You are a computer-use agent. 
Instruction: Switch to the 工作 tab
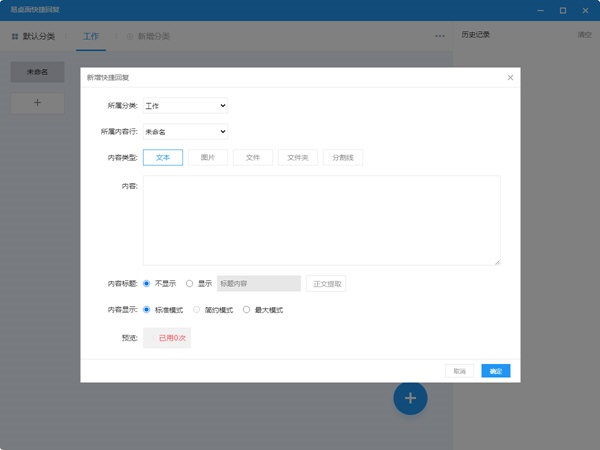(x=91, y=36)
